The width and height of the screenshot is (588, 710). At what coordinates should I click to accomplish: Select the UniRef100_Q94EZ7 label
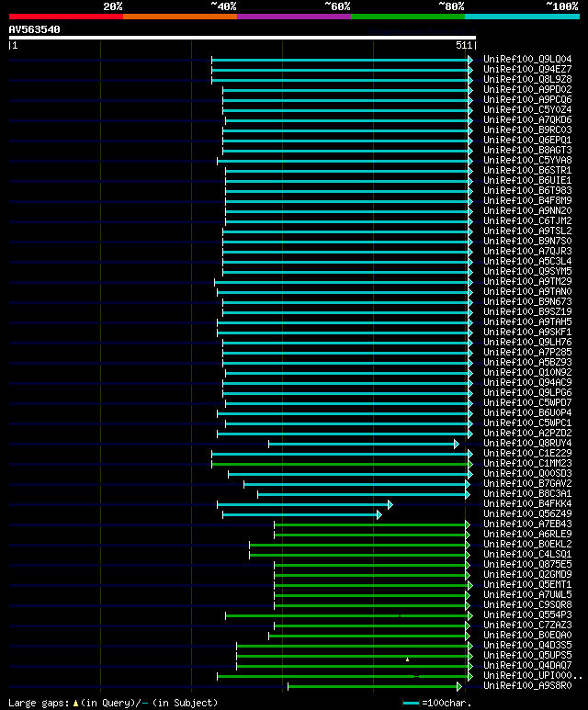coord(527,69)
